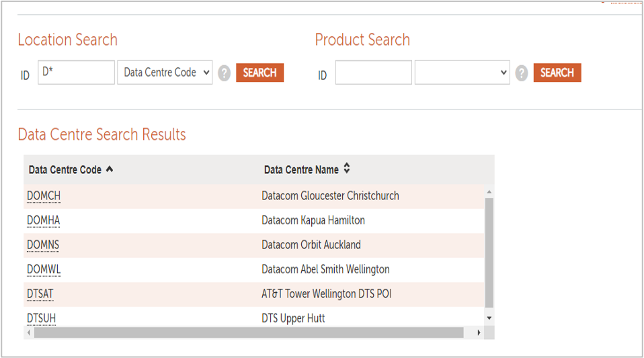Open the DTSAT data centre link

pos(40,294)
